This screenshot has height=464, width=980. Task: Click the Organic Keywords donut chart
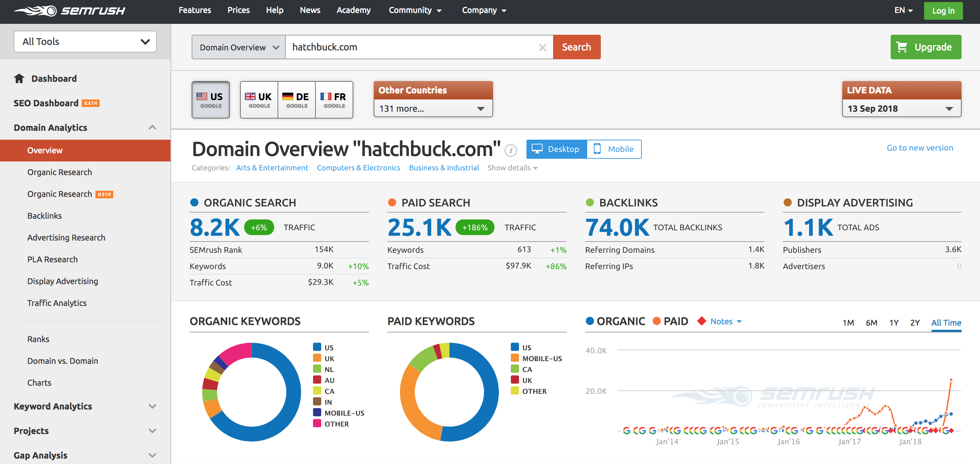[x=251, y=392]
